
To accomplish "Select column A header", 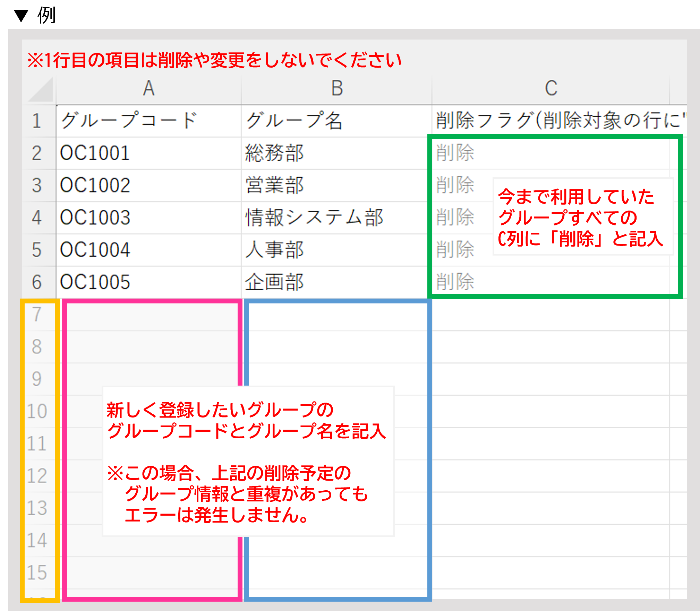I will (x=148, y=88).
